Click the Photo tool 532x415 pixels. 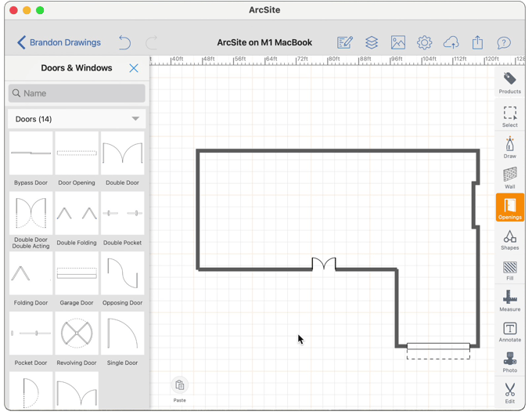click(x=509, y=362)
